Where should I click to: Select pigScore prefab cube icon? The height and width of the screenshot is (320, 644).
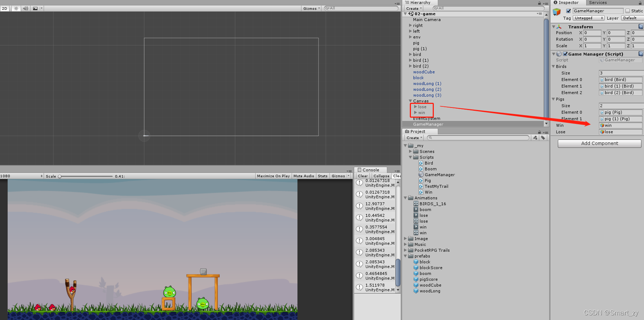(x=416, y=279)
